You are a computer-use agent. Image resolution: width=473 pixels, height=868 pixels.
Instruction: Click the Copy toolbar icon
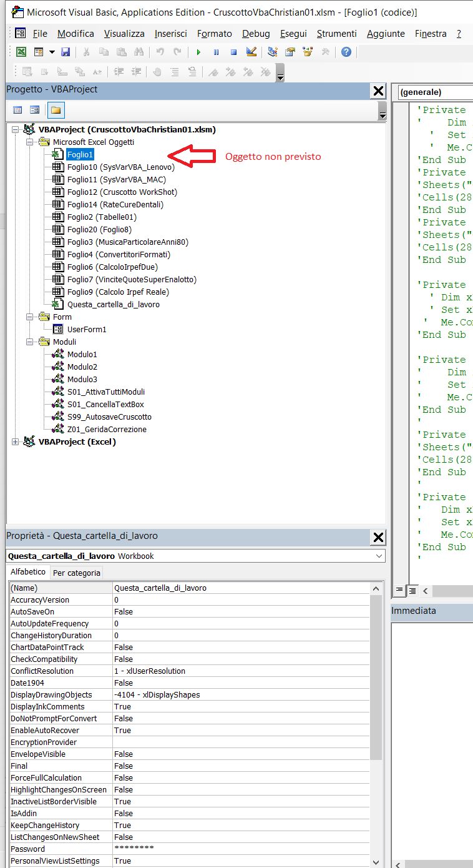104,52
